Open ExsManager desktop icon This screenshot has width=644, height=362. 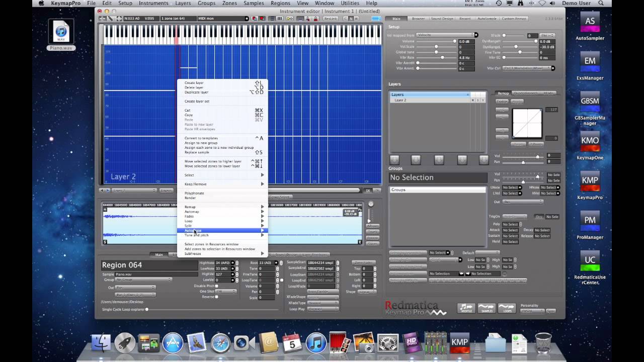590,65
